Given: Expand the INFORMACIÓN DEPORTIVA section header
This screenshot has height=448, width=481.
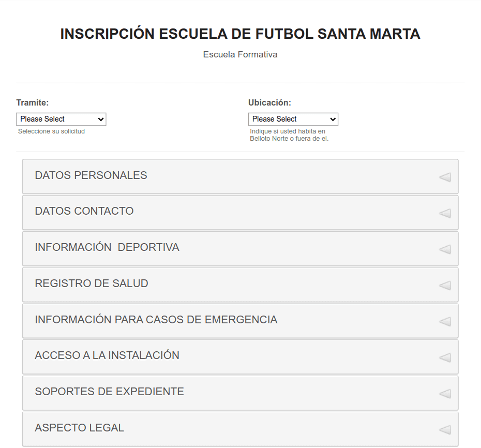Looking at the screenshot, I should point(240,248).
